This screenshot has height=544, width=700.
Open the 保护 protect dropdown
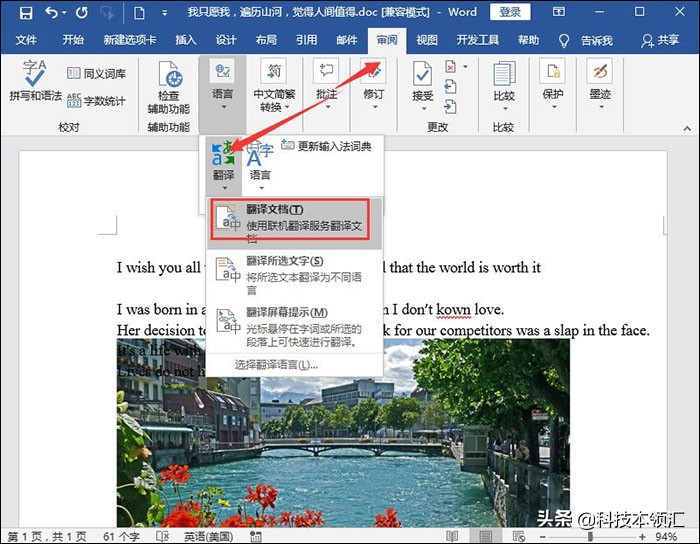pos(553,85)
